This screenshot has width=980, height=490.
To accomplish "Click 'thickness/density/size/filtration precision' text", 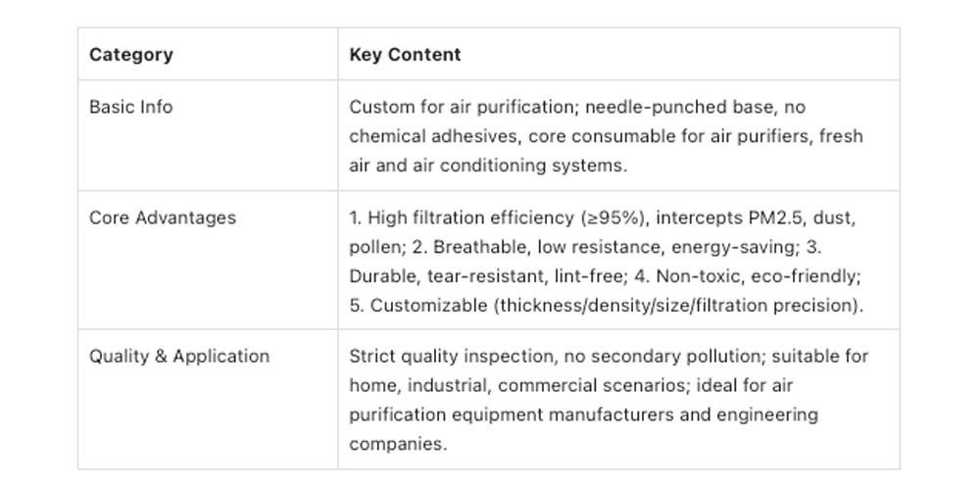I will [x=677, y=306].
